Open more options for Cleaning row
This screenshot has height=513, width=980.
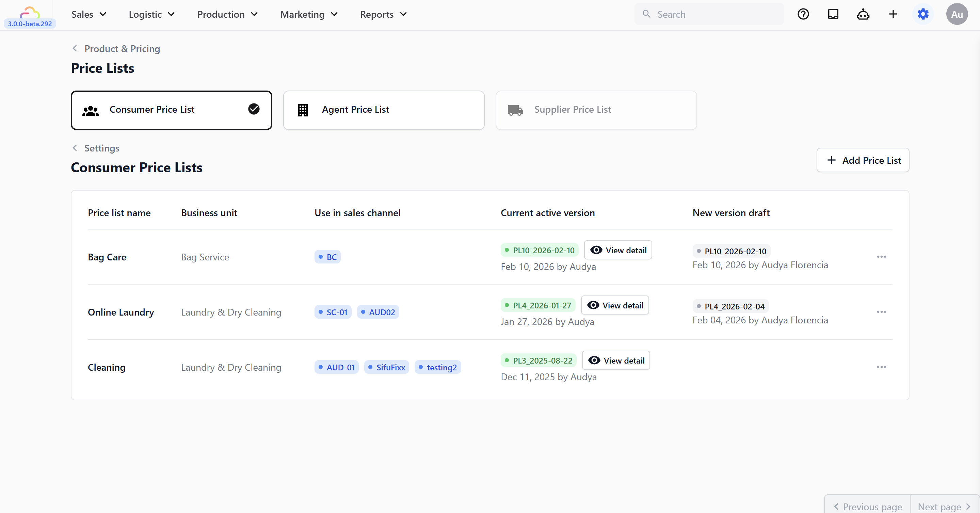click(x=882, y=367)
